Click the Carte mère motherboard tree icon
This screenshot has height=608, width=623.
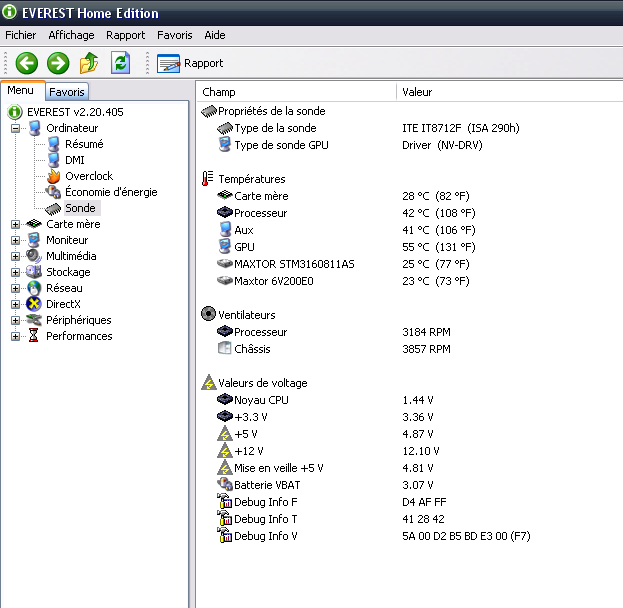pos(34,224)
